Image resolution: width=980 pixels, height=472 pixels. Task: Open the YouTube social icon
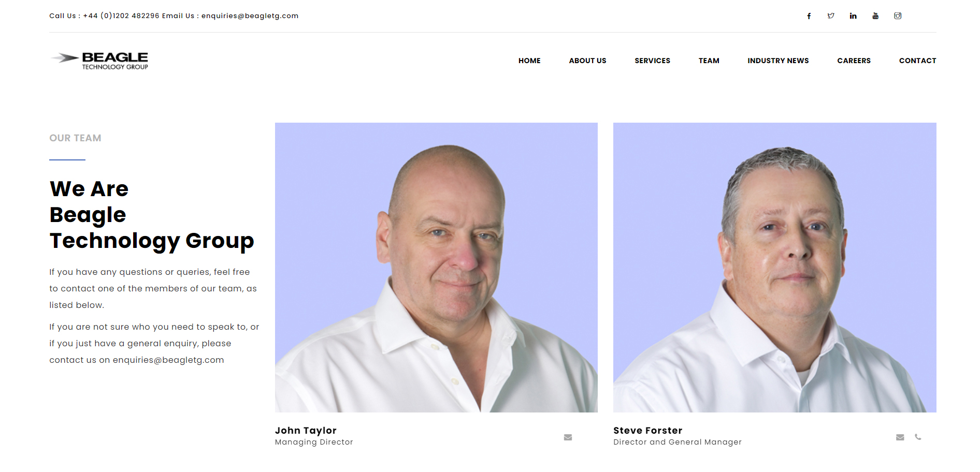pos(875,16)
